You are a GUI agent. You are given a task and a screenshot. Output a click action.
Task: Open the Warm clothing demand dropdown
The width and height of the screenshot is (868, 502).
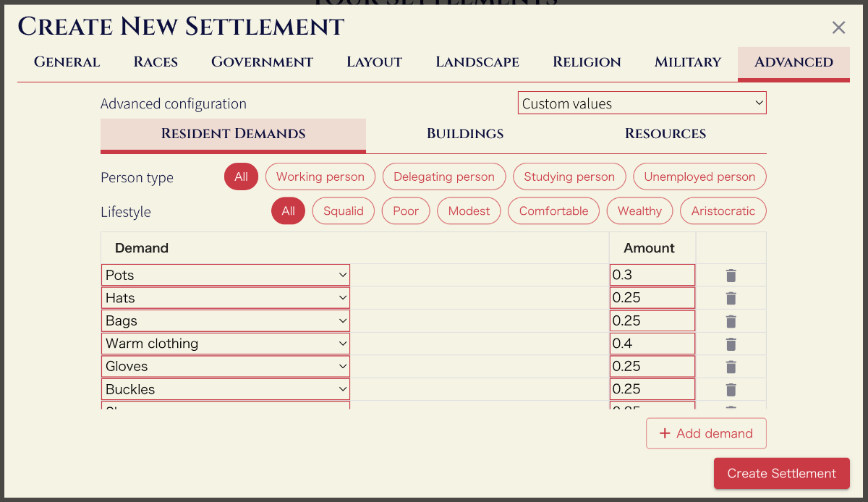click(225, 344)
